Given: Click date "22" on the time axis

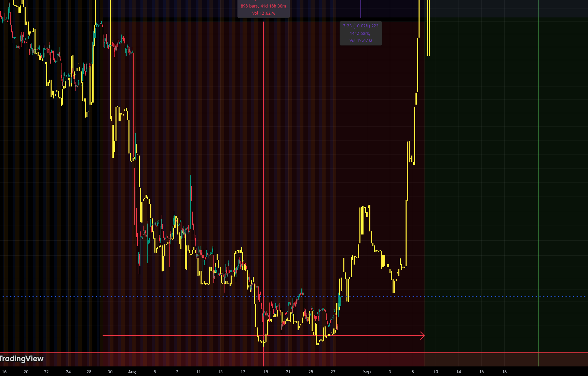Looking at the screenshot, I should [46, 372].
